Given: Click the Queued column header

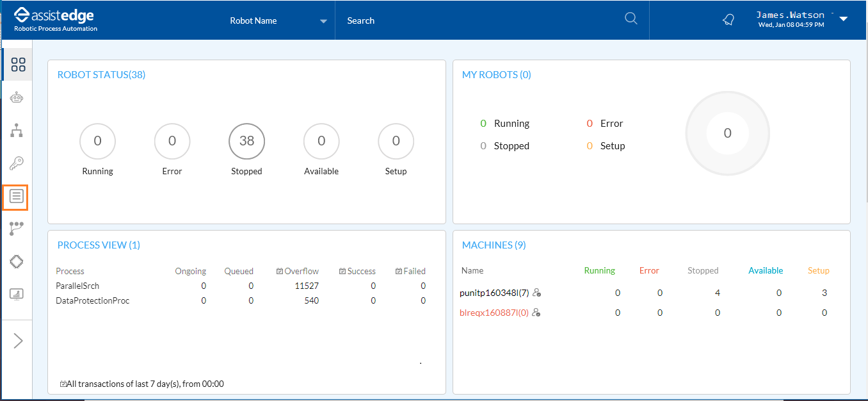Looking at the screenshot, I should 239,271.
